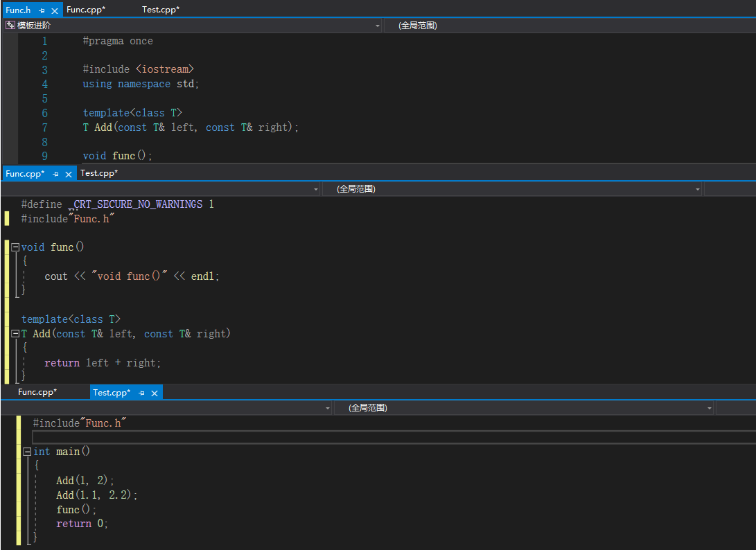This screenshot has height=550, width=756.
Task: Close the active Func.cpp* tab in the middle editor
Action: click(x=69, y=174)
